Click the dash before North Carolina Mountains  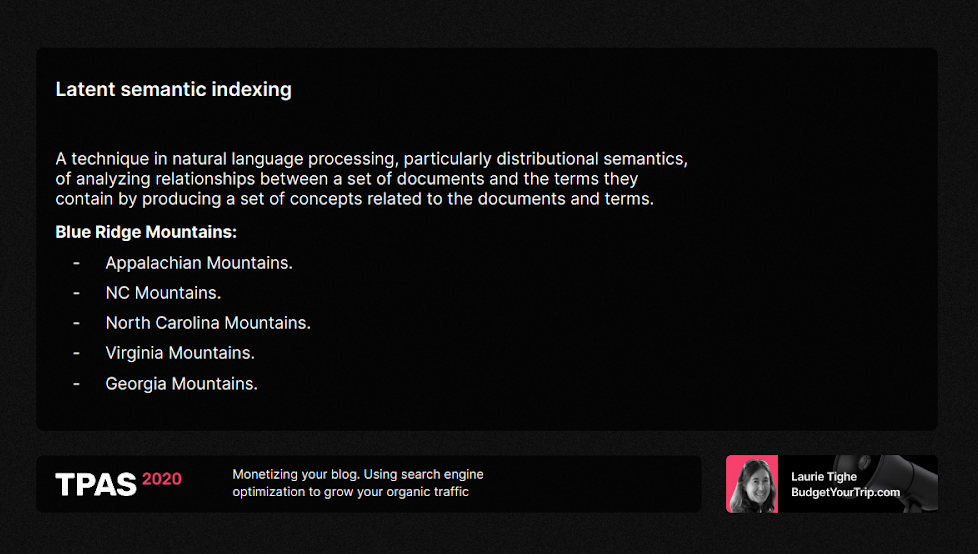[76, 323]
